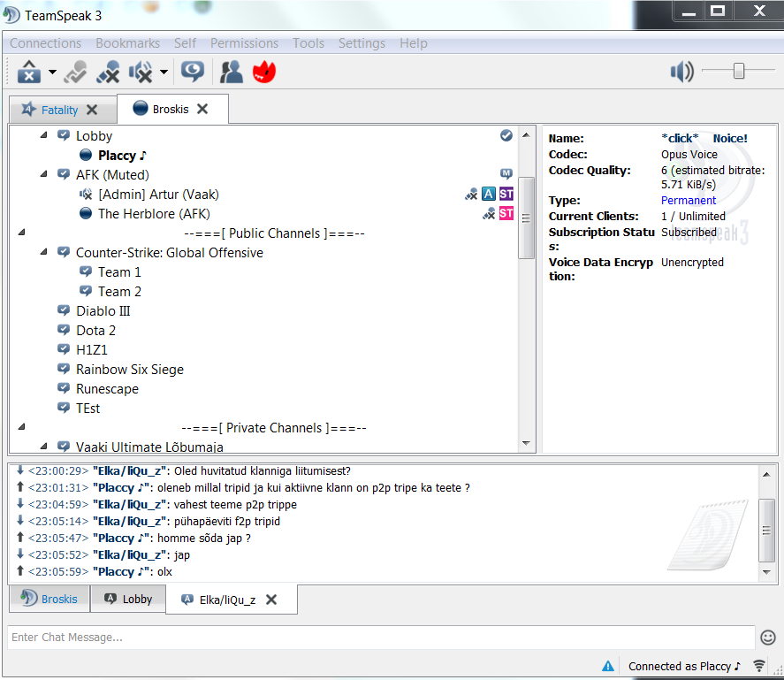Click the AFK channel moderated M icon
This screenshot has height=680, width=784.
click(x=506, y=174)
